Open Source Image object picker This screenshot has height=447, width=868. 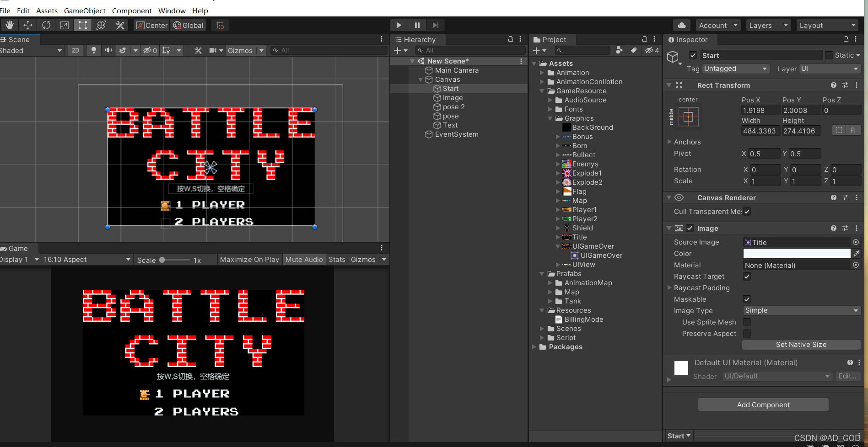coord(856,242)
